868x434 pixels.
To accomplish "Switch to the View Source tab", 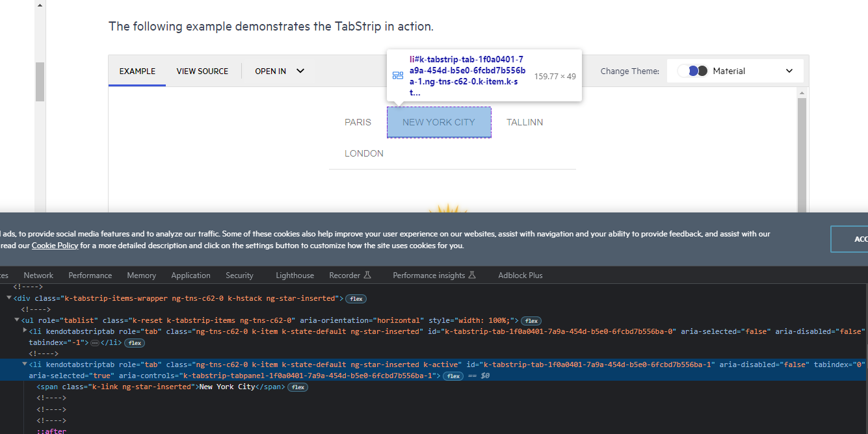I will pyautogui.click(x=202, y=71).
